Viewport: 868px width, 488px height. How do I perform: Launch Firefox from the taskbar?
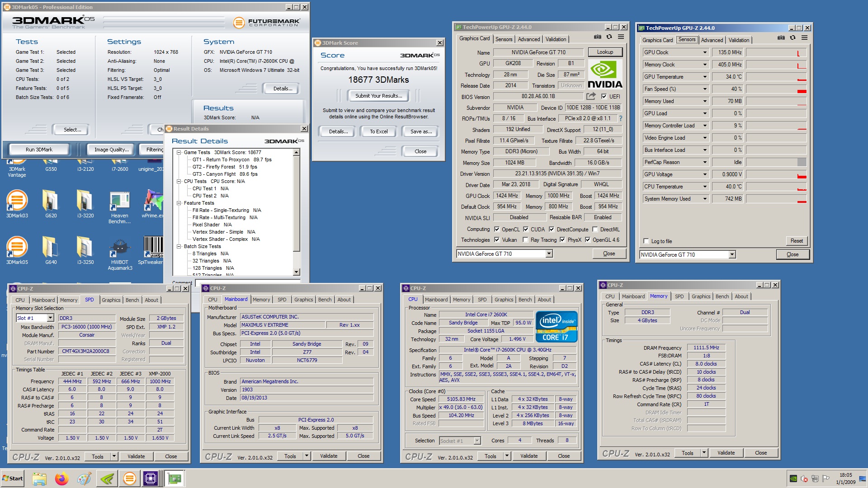click(62, 479)
